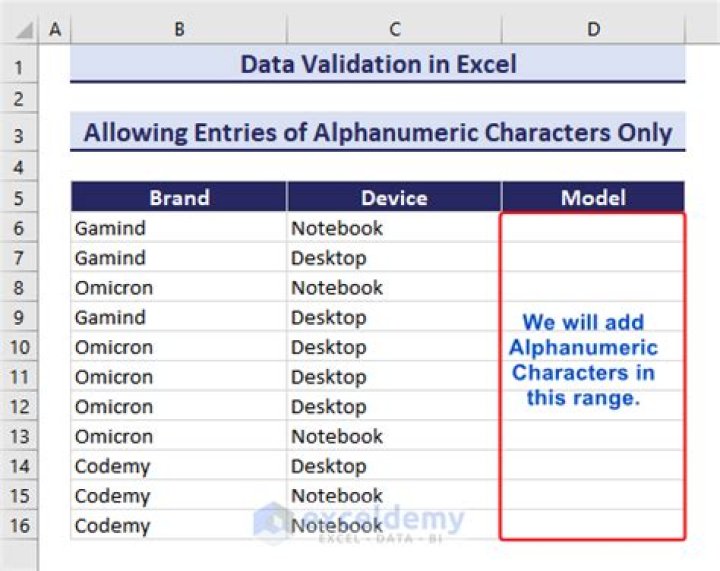
Task: Select column A header
Action: click(54, 30)
